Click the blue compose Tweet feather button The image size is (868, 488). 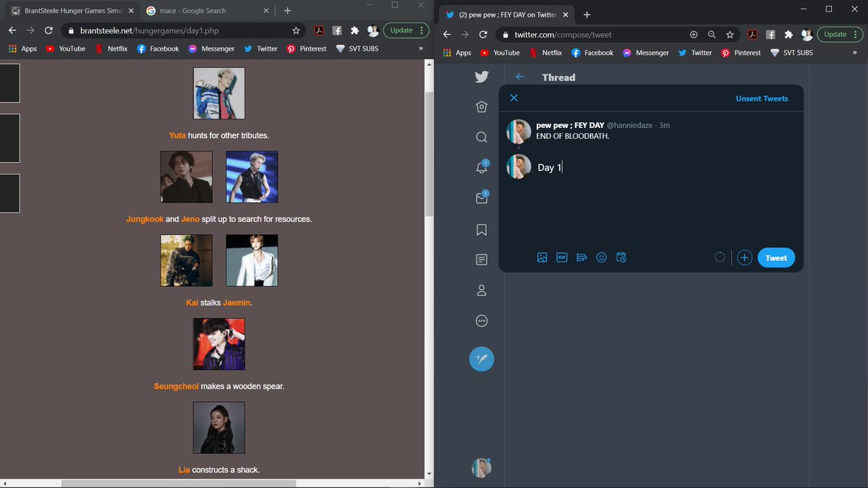(482, 359)
